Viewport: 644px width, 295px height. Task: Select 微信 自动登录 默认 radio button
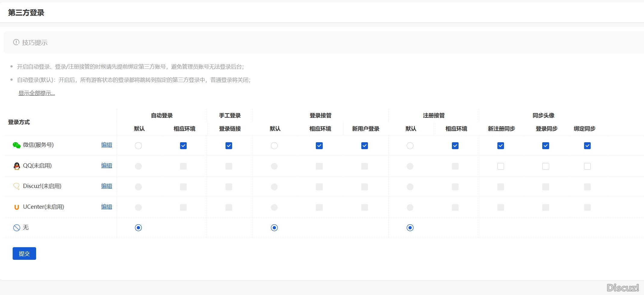point(138,146)
